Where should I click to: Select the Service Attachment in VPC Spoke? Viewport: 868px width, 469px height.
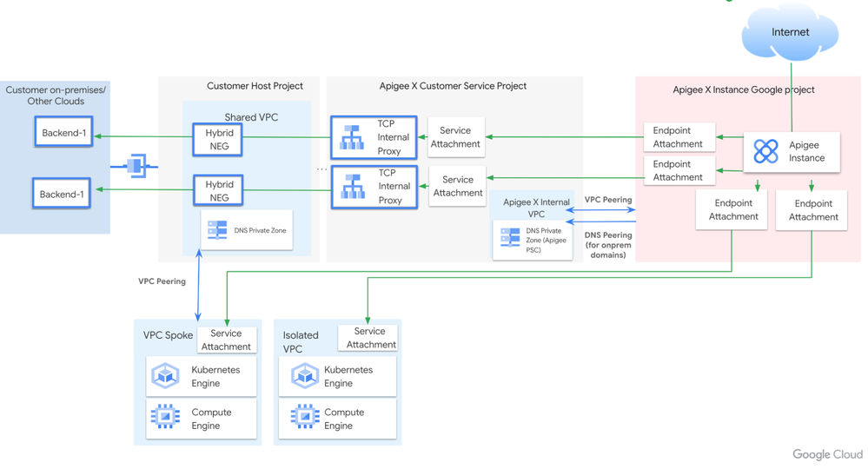[x=227, y=340]
